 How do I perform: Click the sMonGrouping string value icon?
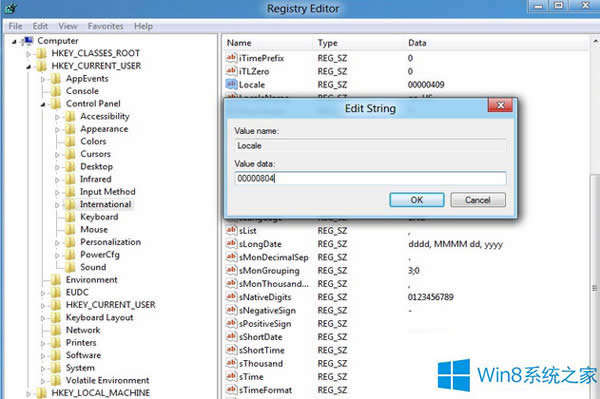[x=231, y=270]
